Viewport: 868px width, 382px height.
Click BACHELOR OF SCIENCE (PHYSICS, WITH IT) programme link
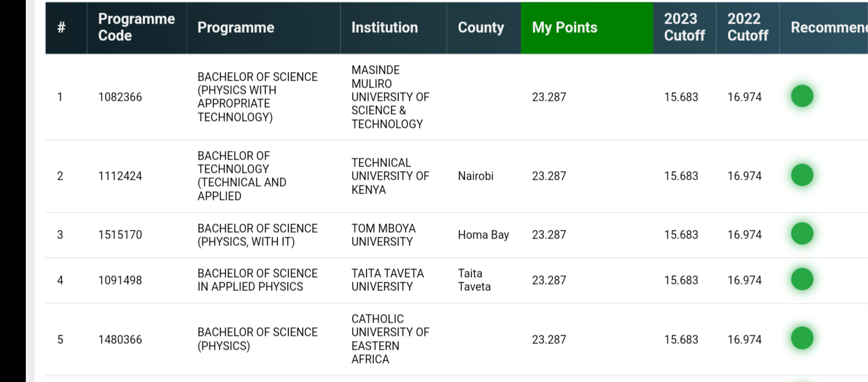(257, 235)
